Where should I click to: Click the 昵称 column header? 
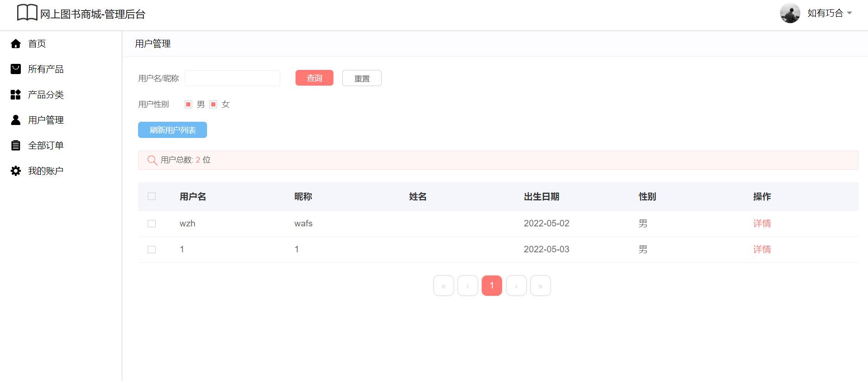pos(303,197)
